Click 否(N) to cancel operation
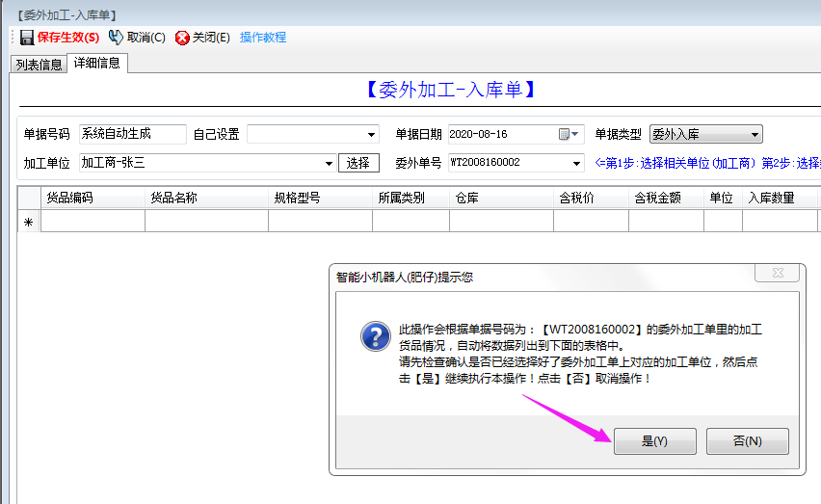 [747, 441]
